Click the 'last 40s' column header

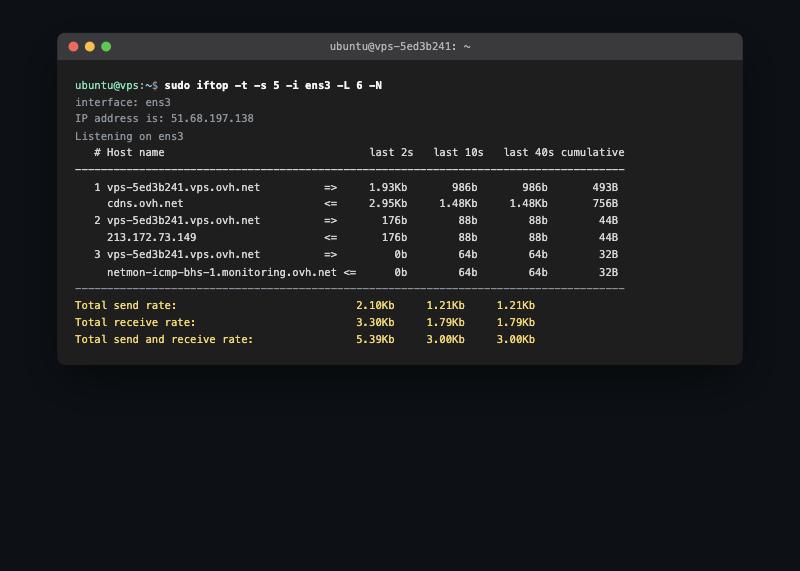coord(529,152)
